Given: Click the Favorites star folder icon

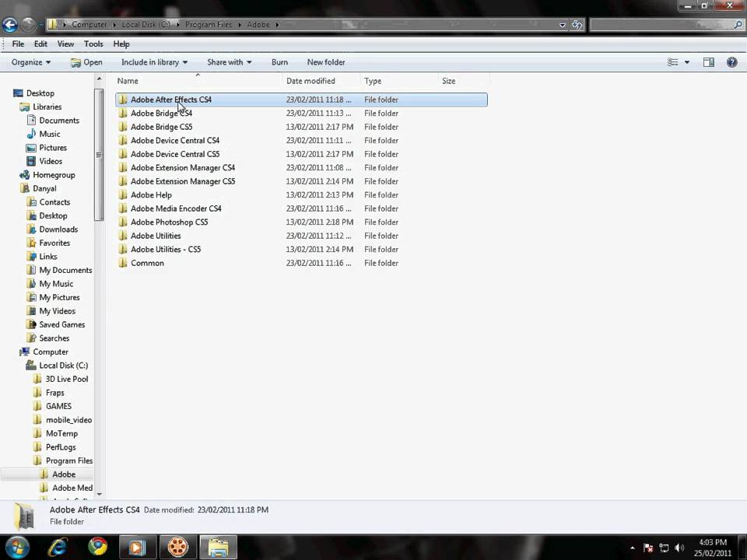Looking at the screenshot, I should (x=31, y=243).
